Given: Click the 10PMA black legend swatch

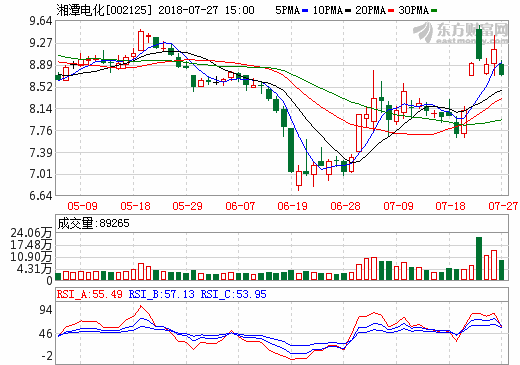Looking at the screenshot, I should [x=348, y=11].
